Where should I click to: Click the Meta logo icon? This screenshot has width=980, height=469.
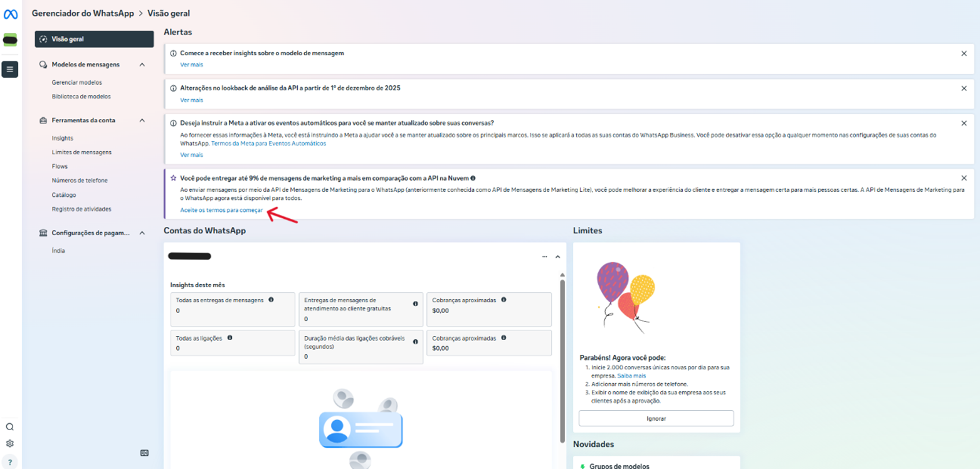pyautogui.click(x=10, y=14)
